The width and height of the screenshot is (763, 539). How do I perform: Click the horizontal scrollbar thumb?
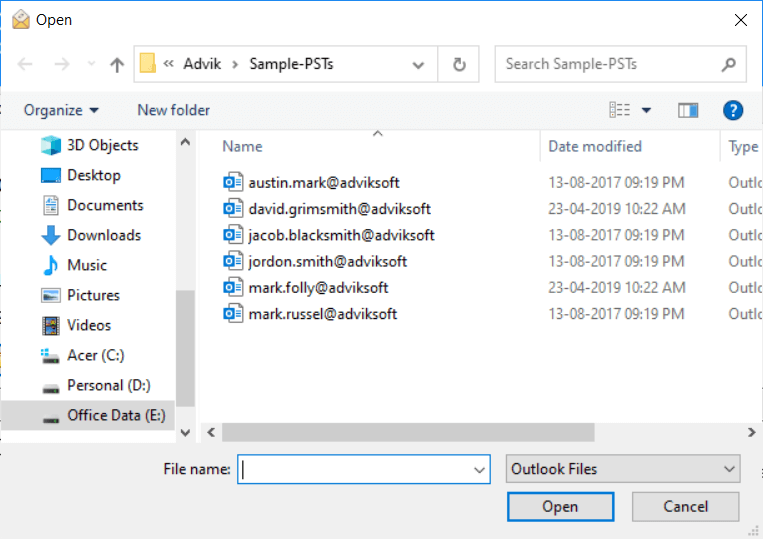click(x=408, y=432)
